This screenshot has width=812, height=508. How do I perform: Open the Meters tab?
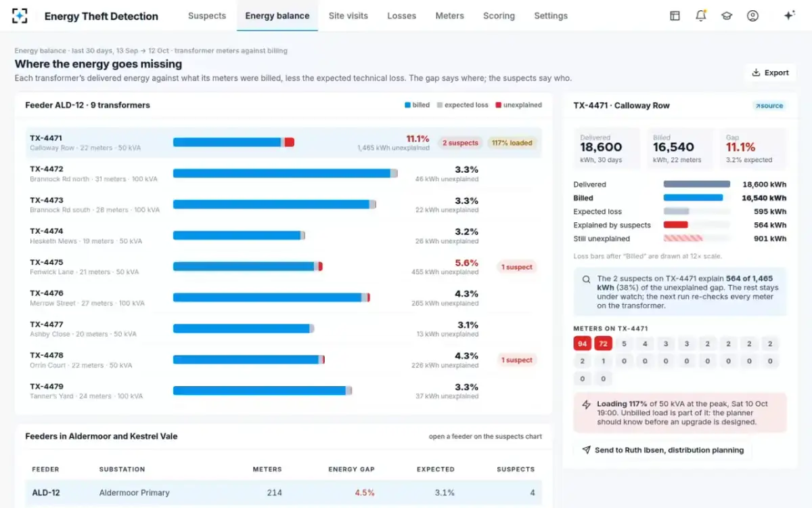click(x=450, y=16)
